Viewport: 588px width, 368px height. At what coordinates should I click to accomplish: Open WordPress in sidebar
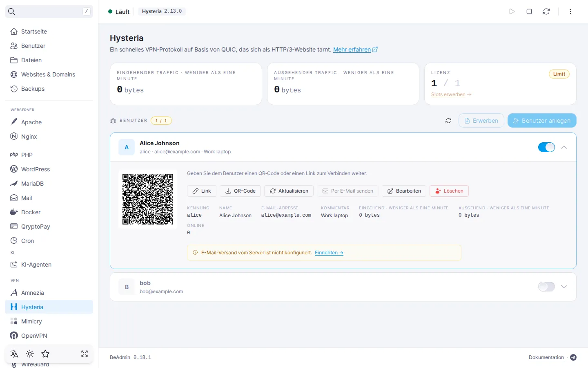(x=49, y=169)
